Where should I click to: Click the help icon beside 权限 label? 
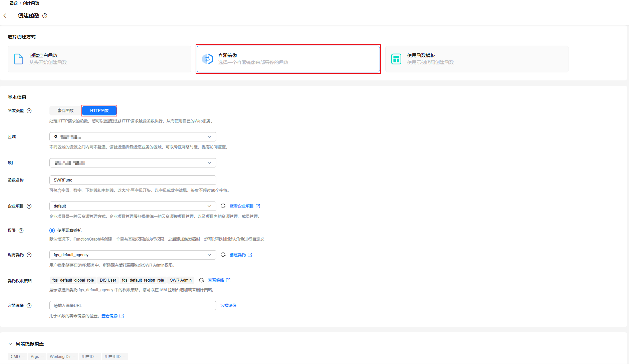[x=21, y=231]
